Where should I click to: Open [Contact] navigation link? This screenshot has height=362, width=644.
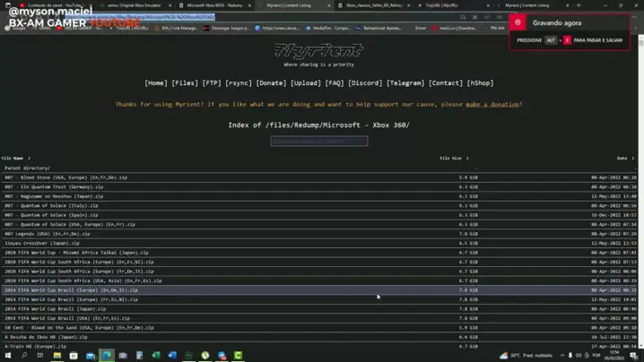point(446,83)
